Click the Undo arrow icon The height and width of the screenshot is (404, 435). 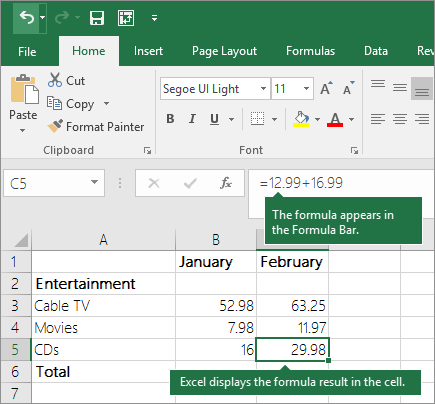(x=27, y=17)
